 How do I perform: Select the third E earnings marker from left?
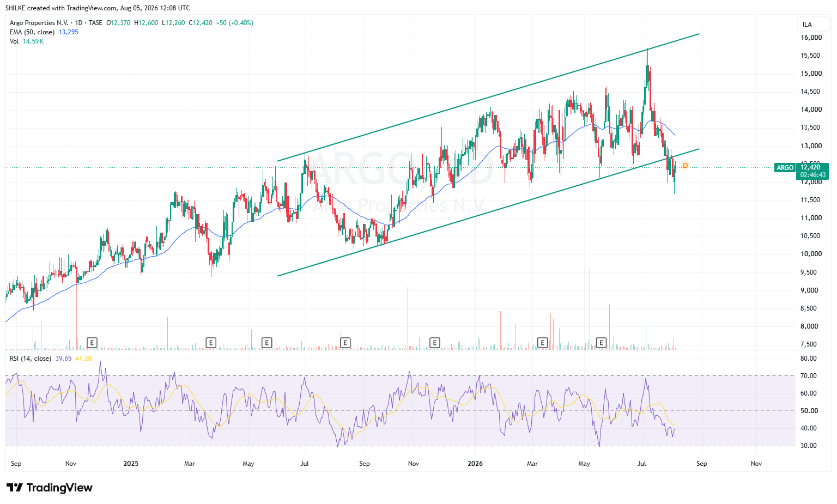pos(266,343)
